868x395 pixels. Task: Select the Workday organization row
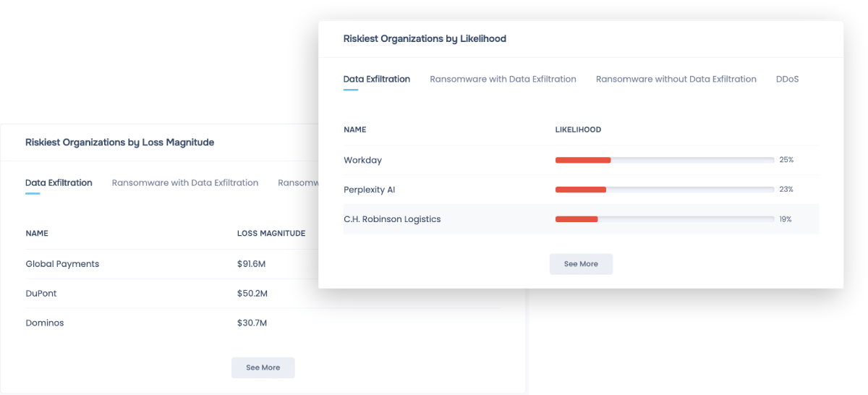[581, 160]
